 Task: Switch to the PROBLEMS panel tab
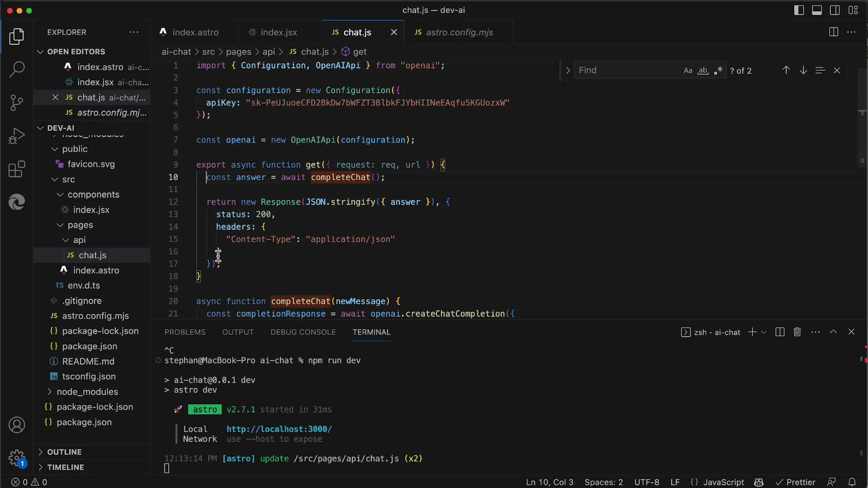[x=185, y=332]
